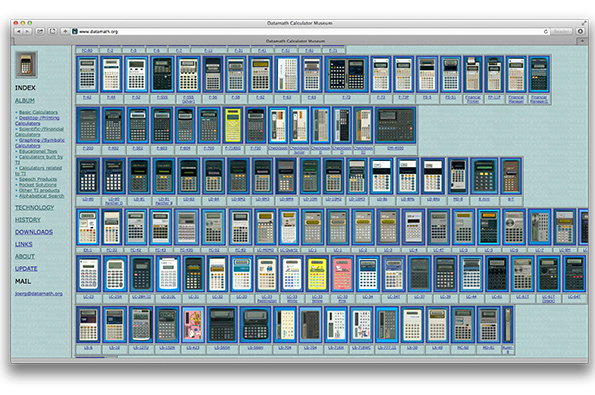
Task: Open the Educational Toys category
Action: pos(38,151)
